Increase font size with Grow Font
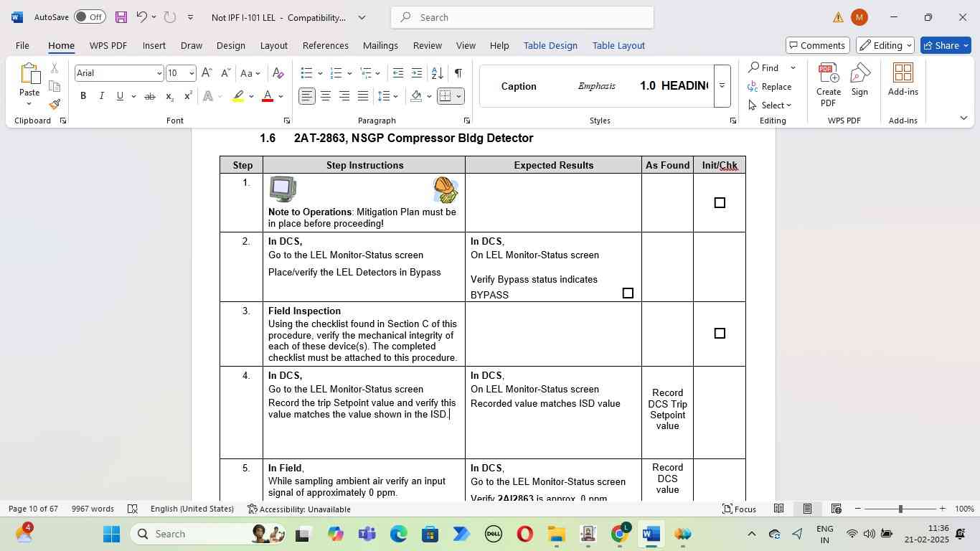The width and height of the screenshot is (980, 551). (207, 73)
